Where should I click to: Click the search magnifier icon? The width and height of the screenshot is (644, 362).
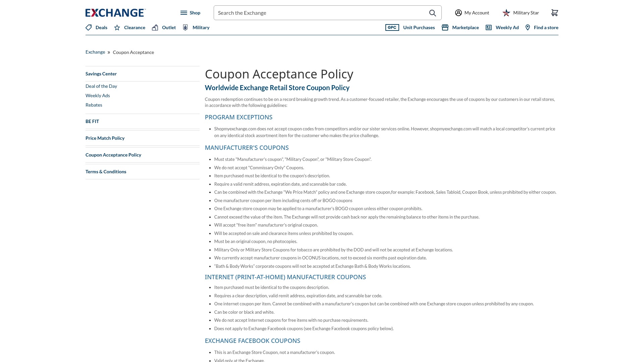coord(432,13)
